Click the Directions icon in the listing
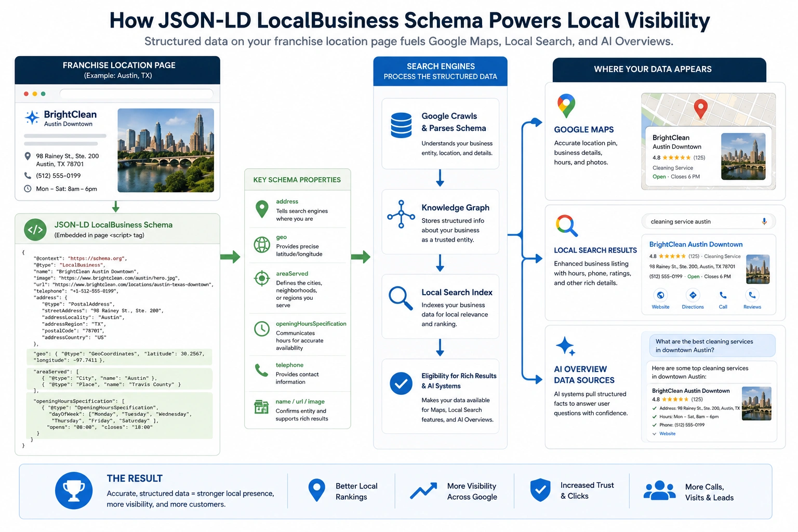 [693, 295]
